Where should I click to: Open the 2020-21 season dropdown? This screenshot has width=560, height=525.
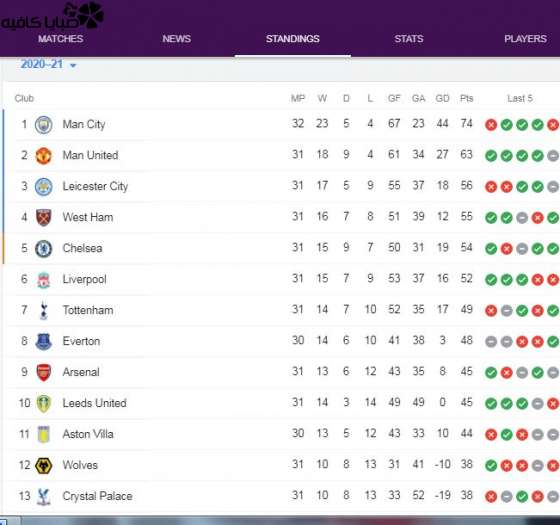48,64
